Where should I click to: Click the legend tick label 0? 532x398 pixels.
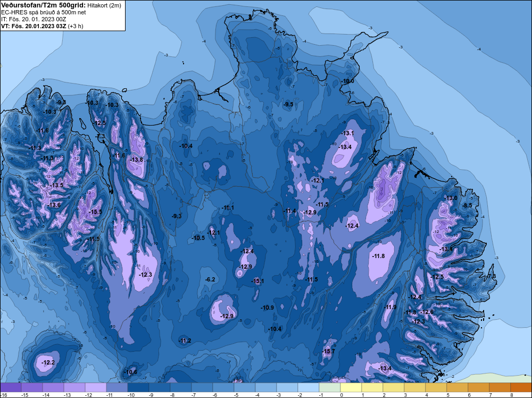tap(342, 395)
